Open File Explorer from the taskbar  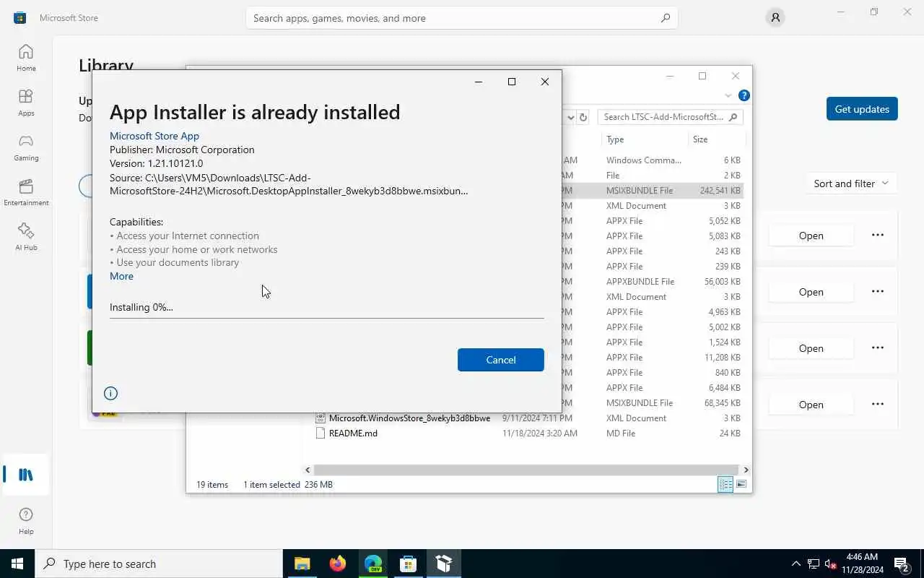[x=302, y=564]
